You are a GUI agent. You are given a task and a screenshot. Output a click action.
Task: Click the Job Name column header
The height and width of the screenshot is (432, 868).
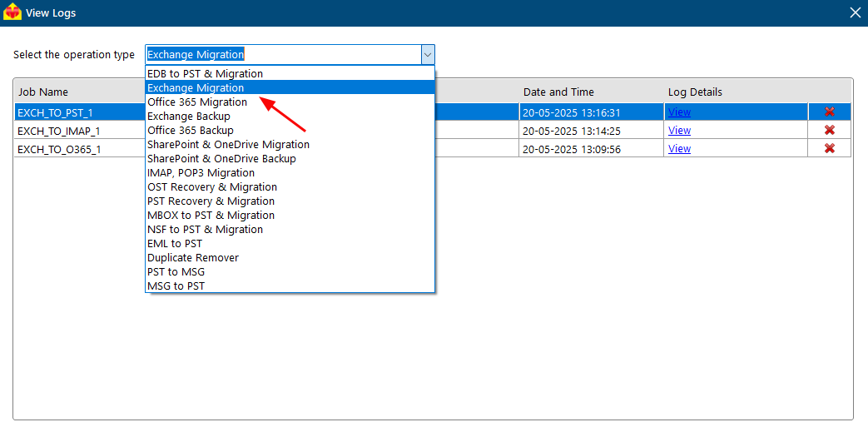43,92
